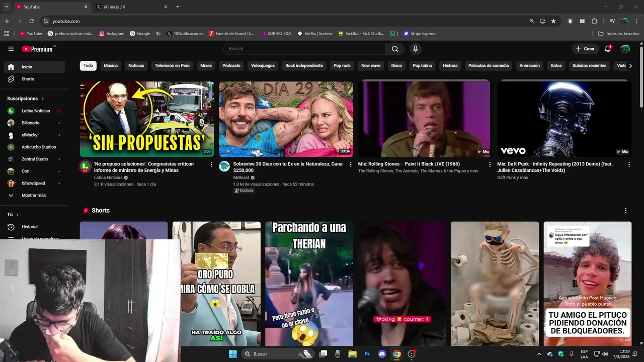644x362 pixels.
Task: Click the search magnifier button
Action: (395, 49)
